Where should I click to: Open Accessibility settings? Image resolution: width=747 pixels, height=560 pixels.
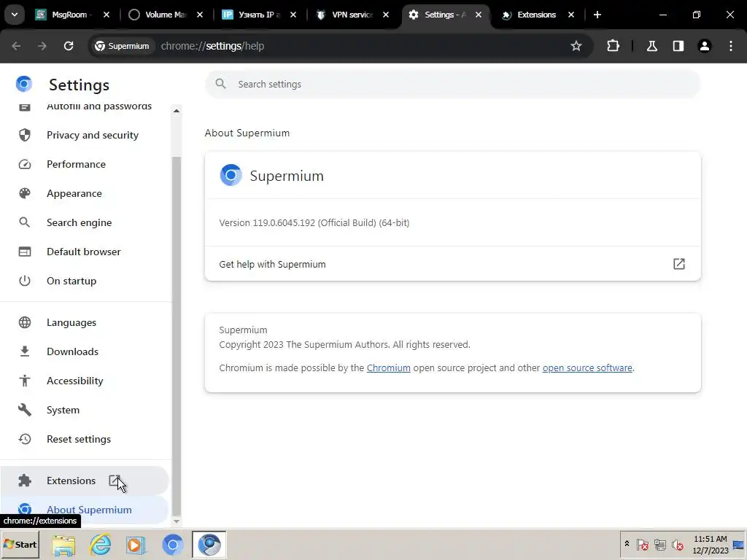point(85,381)
